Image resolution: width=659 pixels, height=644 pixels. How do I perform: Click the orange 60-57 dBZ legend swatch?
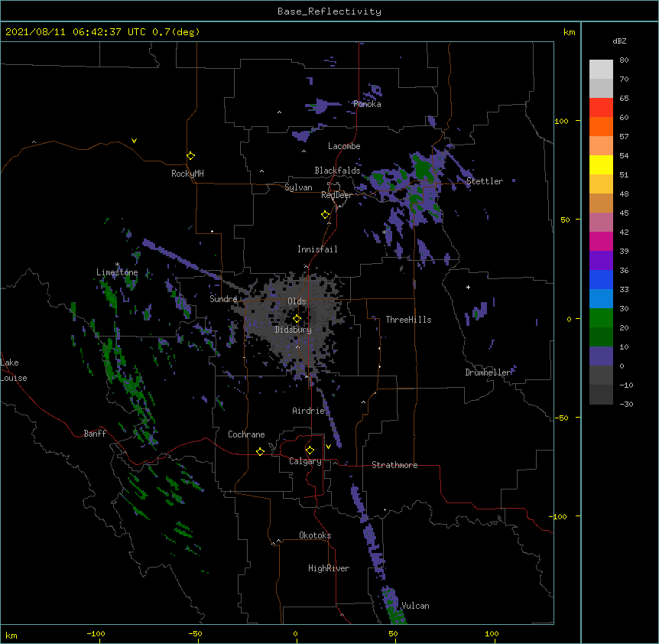click(x=601, y=127)
